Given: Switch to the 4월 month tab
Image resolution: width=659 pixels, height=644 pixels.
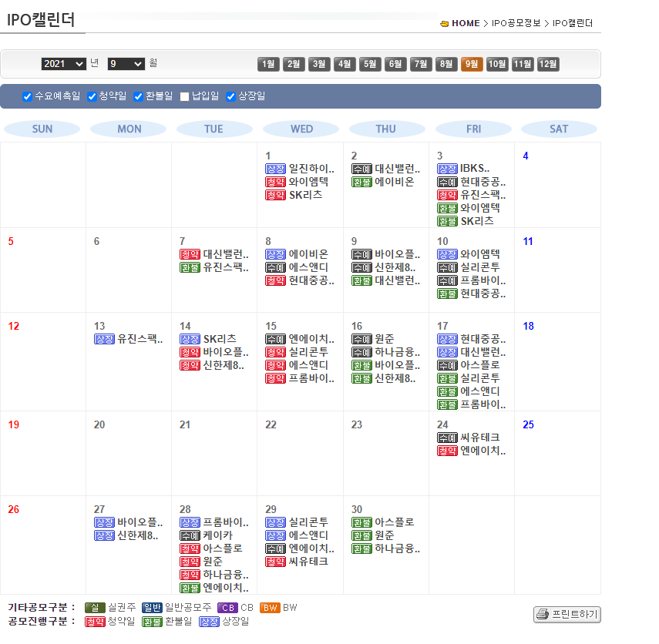Looking at the screenshot, I should coord(345,64).
